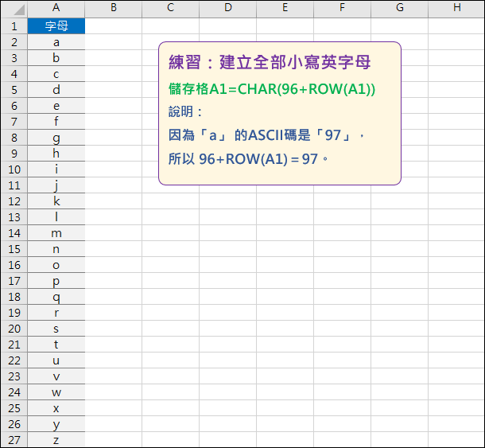Select cell containing letter o
This screenshot has height=448, width=485.
click(x=56, y=265)
